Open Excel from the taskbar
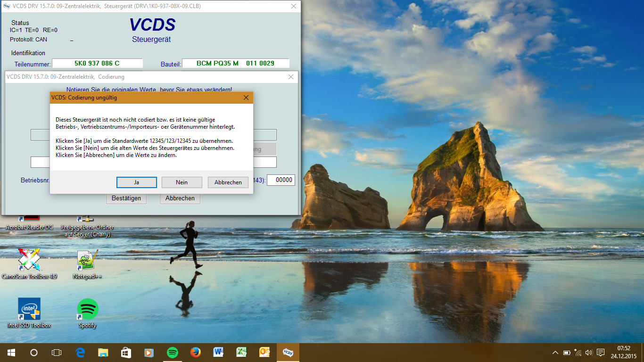 241,353
